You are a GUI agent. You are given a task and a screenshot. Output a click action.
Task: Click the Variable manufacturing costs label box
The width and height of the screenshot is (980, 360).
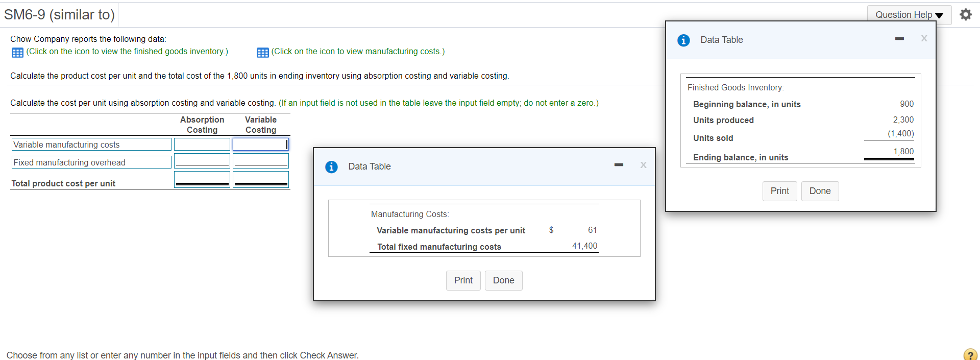point(91,145)
